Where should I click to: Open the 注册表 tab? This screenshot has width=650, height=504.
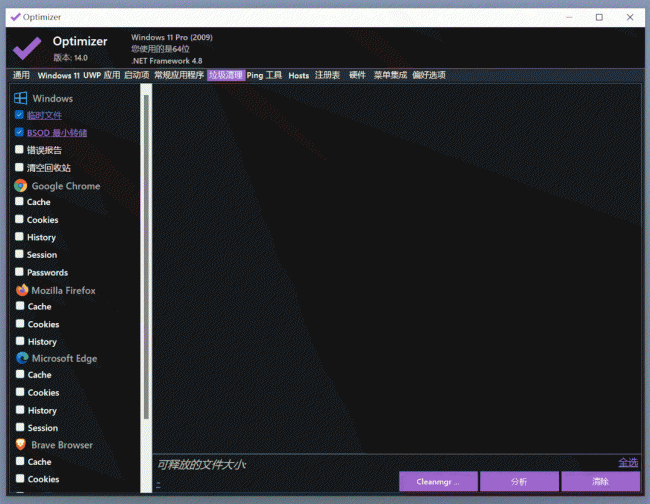click(327, 75)
